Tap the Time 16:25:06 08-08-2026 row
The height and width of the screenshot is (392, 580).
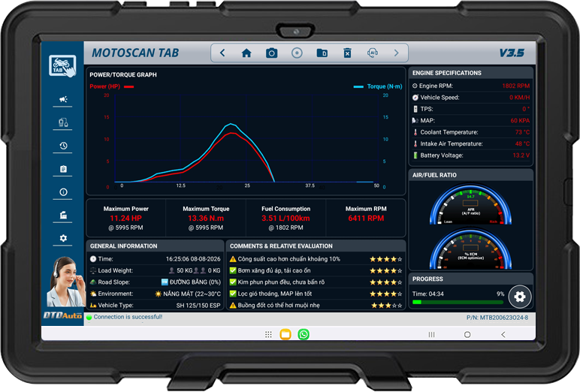click(x=155, y=259)
